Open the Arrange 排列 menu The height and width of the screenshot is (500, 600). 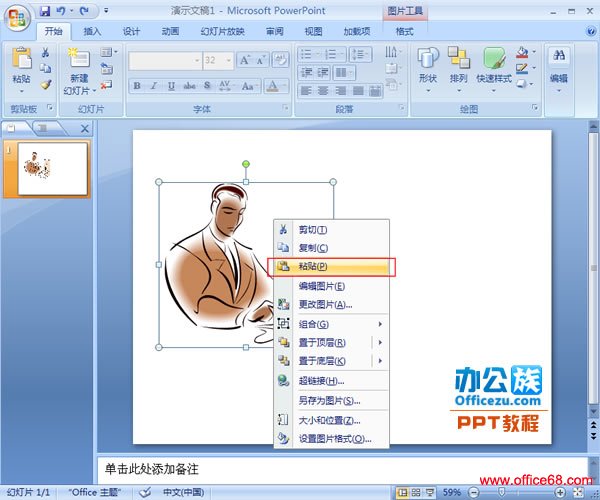[458, 70]
